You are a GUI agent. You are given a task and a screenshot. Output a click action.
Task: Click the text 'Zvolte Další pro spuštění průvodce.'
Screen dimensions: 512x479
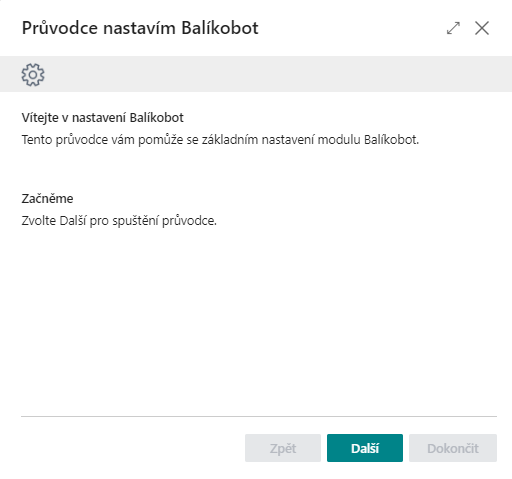[119, 221]
